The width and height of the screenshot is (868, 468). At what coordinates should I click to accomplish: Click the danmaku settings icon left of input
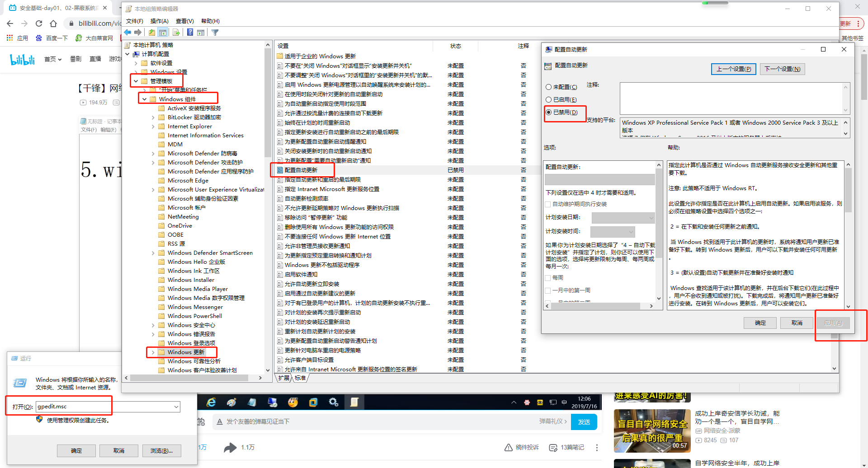(x=201, y=421)
